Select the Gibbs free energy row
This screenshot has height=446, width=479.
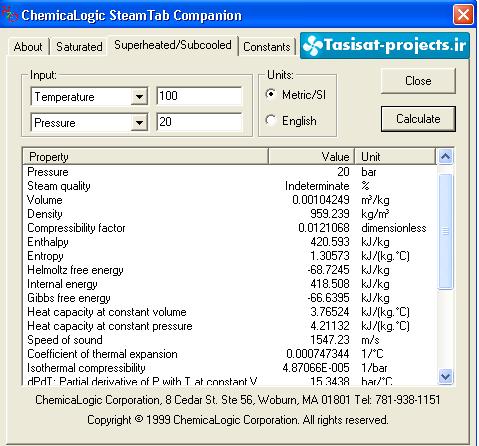[x=230, y=298]
